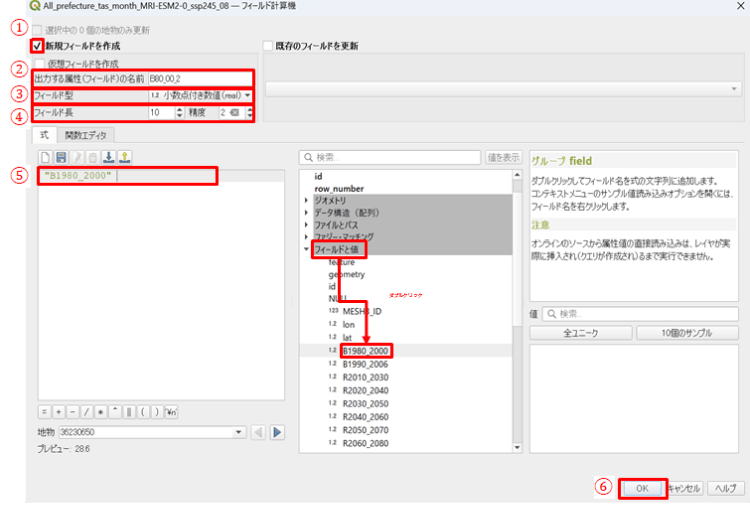Select the 式 tab

pyautogui.click(x=44, y=135)
